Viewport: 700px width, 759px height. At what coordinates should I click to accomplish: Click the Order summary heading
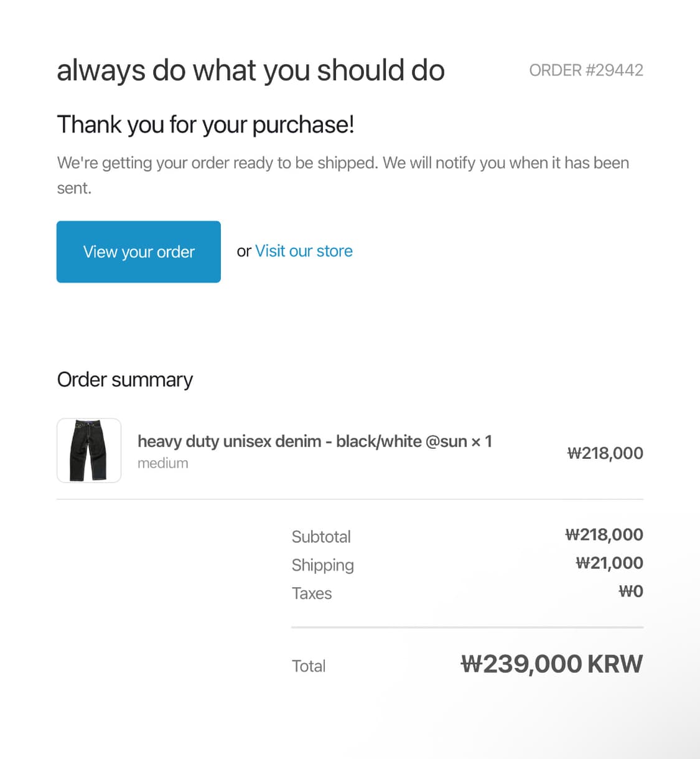point(125,380)
